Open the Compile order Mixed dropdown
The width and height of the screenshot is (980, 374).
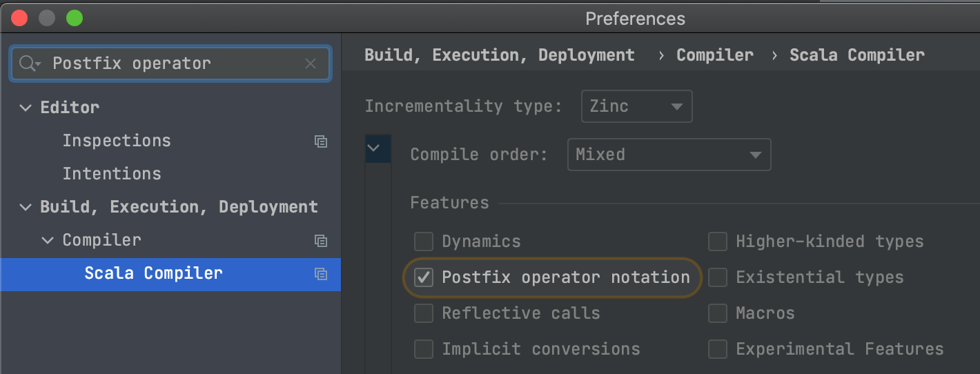[669, 155]
